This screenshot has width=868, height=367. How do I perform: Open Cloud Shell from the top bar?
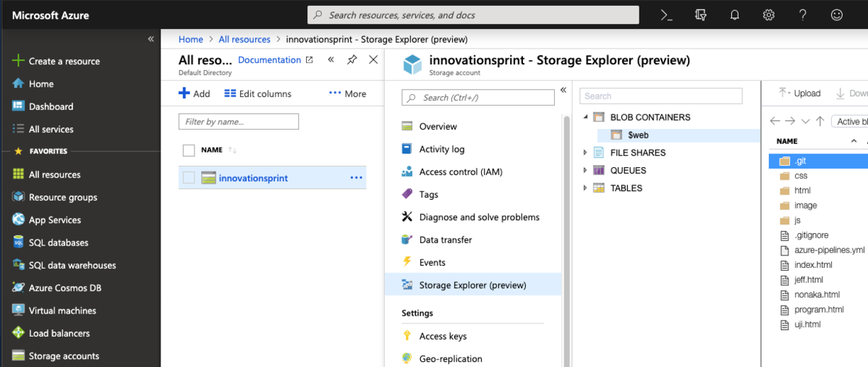667,15
